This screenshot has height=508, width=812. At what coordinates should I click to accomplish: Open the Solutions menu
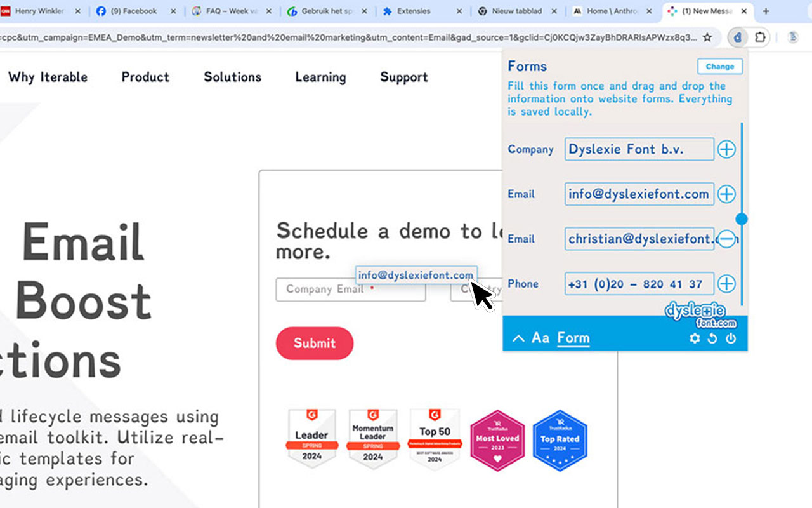pos(232,77)
